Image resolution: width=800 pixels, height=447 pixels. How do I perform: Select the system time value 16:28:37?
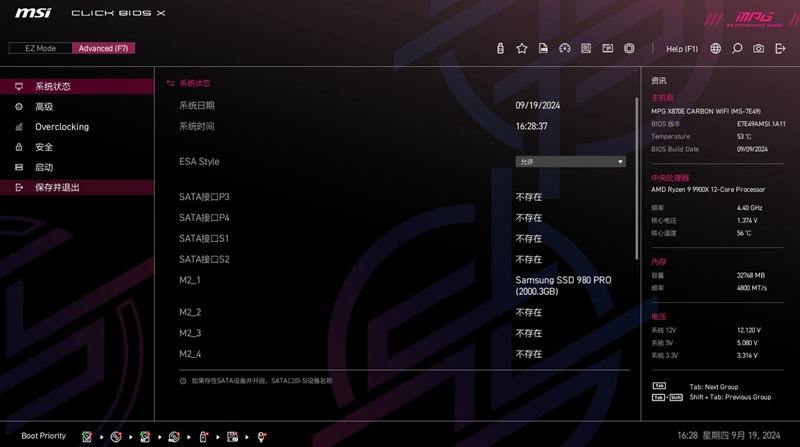point(531,126)
